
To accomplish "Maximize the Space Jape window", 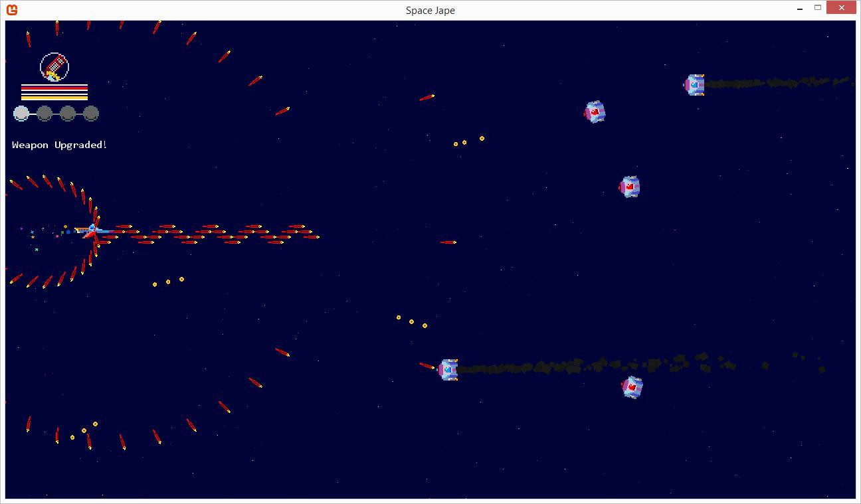I will (x=818, y=8).
